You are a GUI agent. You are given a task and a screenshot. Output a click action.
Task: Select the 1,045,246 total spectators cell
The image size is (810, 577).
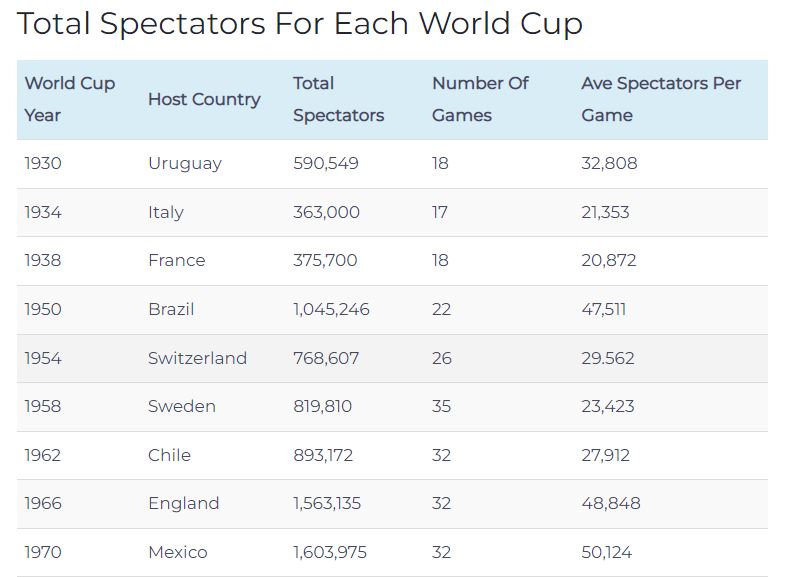pos(331,309)
